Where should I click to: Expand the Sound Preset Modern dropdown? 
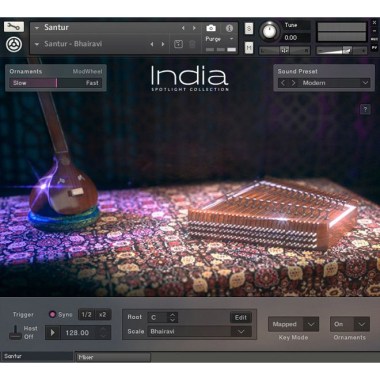365,83
